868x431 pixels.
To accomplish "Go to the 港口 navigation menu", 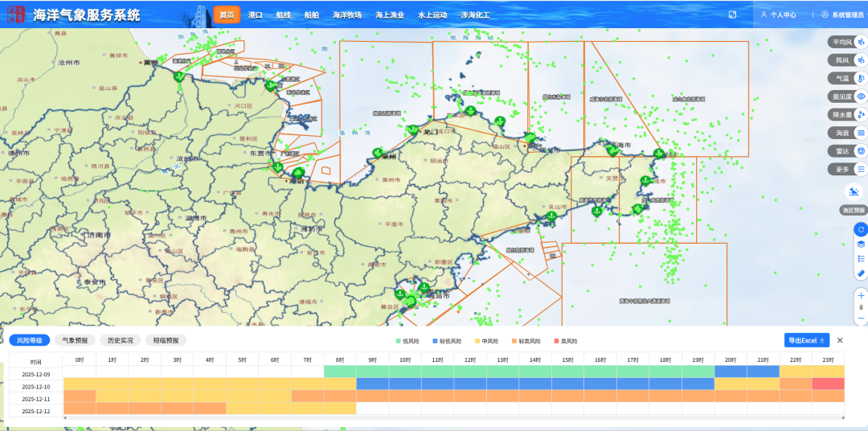I will coord(256,14).
